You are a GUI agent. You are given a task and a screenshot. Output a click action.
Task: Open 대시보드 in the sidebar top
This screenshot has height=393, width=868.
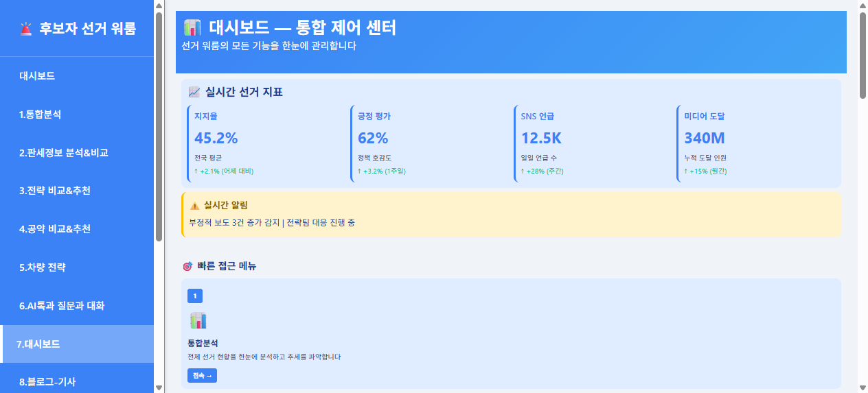pyautogui.click(x=37, y=76)
